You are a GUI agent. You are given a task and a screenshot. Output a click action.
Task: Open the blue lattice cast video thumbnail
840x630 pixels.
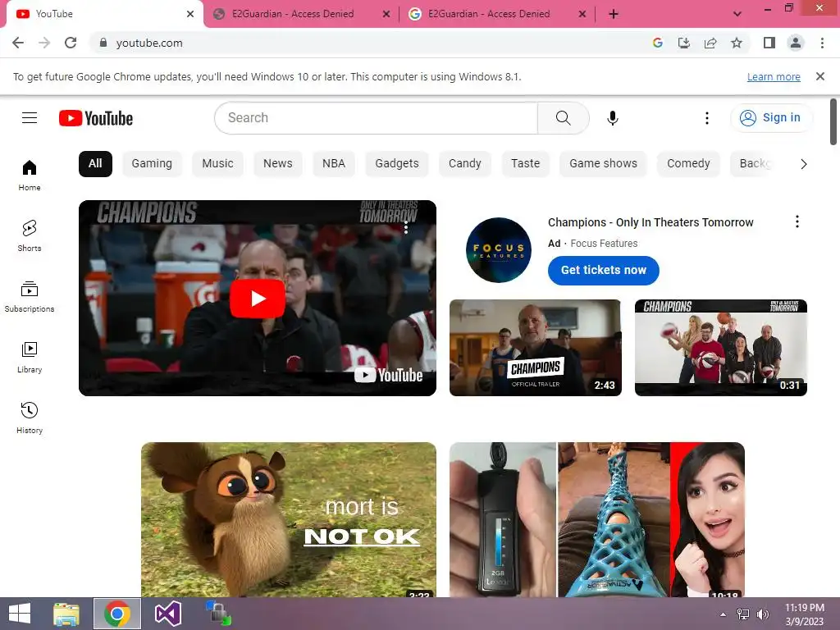coord(597,519)
